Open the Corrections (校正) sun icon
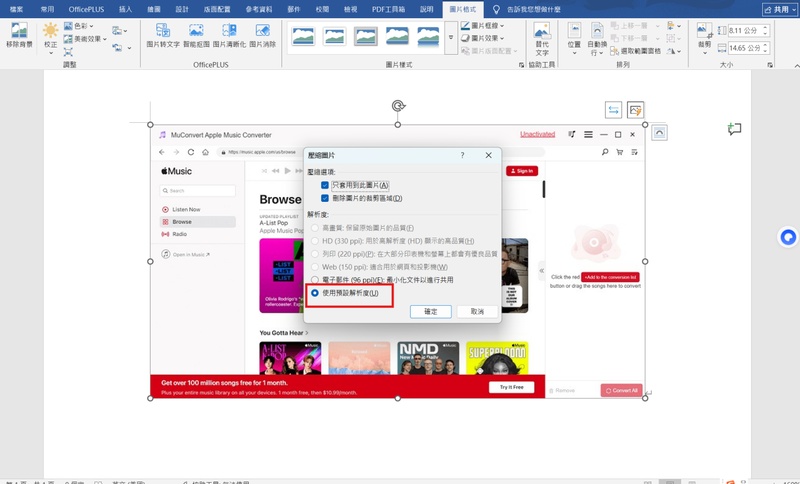800x484 pixels. click(x=50, y=31)
